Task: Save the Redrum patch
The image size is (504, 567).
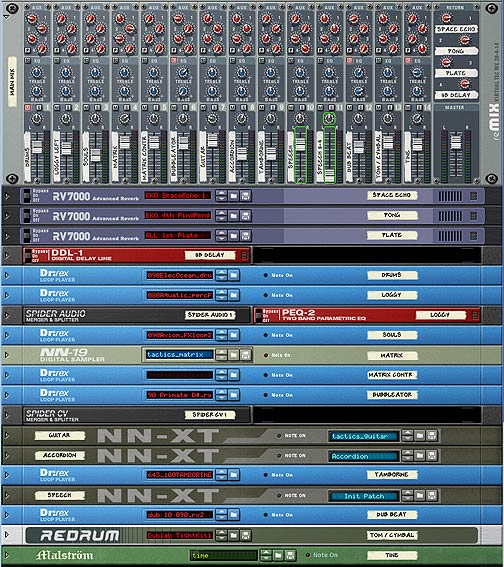Action: click(x=245, y=535)
